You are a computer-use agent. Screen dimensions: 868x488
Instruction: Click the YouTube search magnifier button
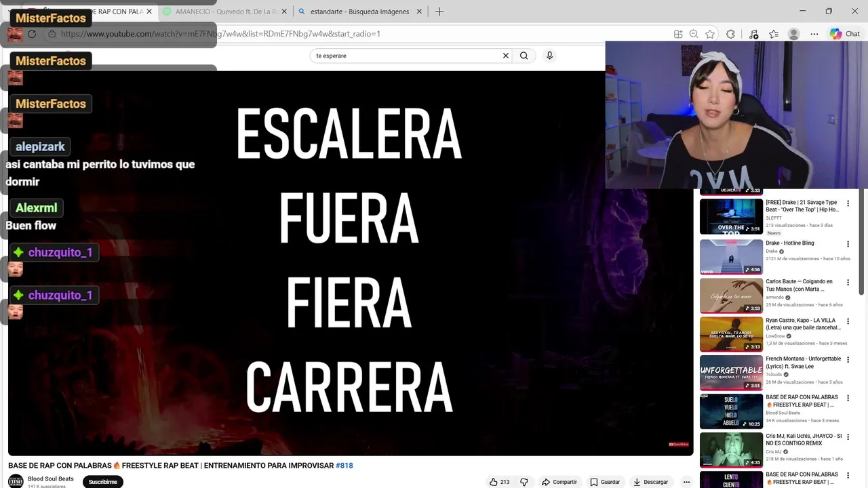click(x=524, y=56)
